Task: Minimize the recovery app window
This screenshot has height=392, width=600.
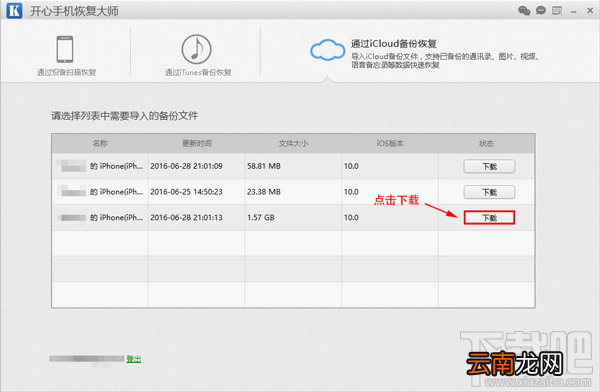Action: coord(574,12)
